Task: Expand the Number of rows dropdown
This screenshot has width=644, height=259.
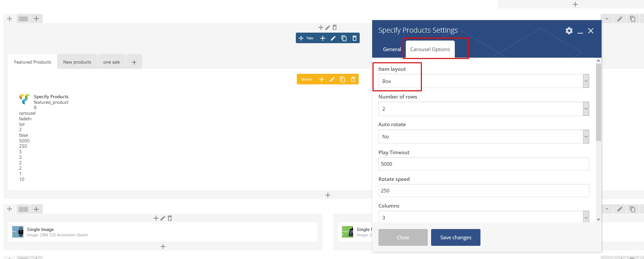Action: pos(483,109)
